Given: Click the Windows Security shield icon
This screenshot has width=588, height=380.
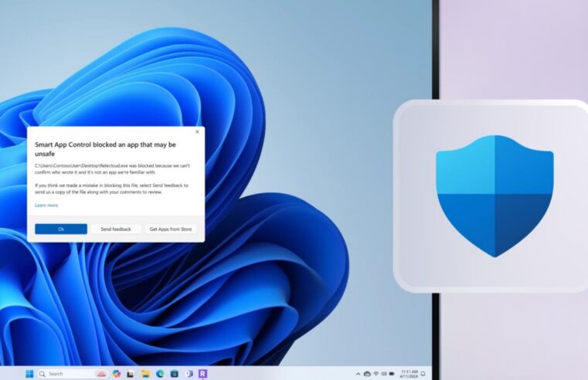Looking at the screenshot, I should coord(495,196).
